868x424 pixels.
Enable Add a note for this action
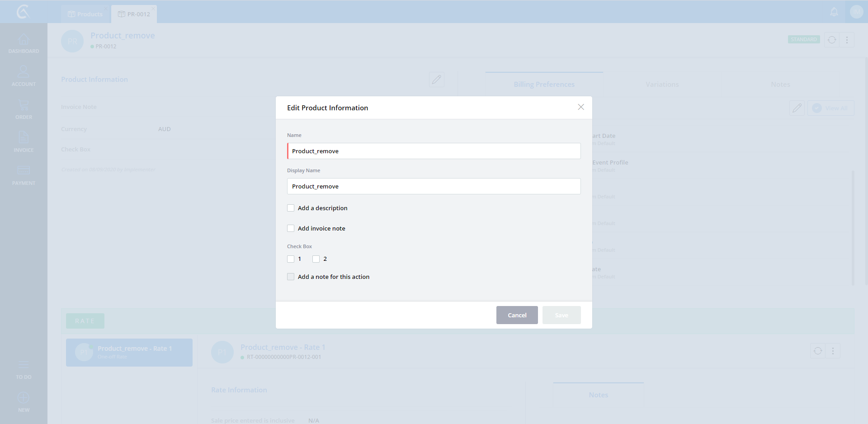(291, 277)
